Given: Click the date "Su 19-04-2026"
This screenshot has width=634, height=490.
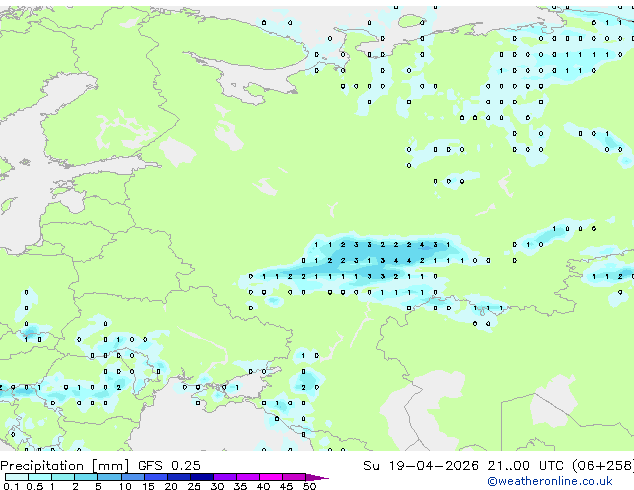Looking at the screenshot, I should 421,466.
